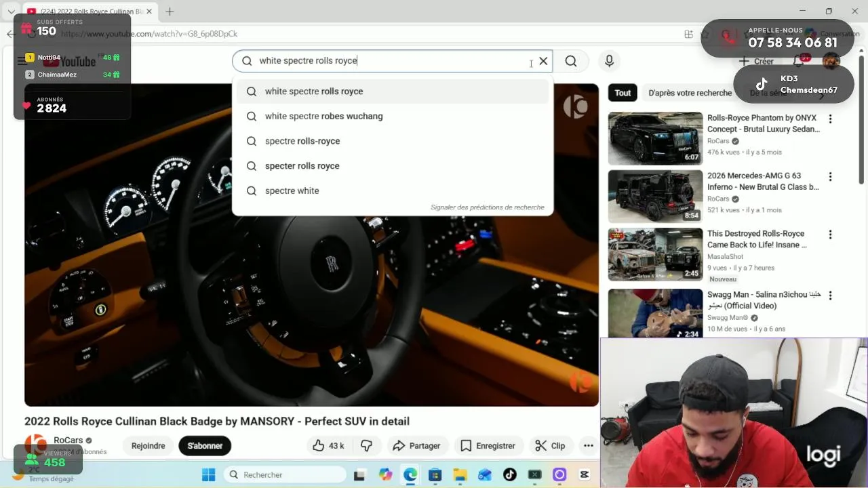Open the purple circle app on taskbar
The height and width of the screenshot is (488, 868).
click(559, 474)
